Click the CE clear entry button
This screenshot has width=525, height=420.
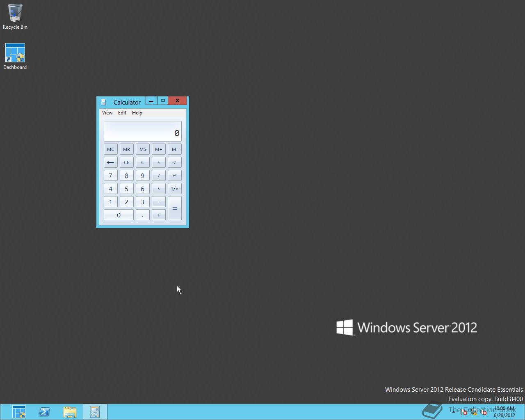pyautogui.click(x=127, y=162)
